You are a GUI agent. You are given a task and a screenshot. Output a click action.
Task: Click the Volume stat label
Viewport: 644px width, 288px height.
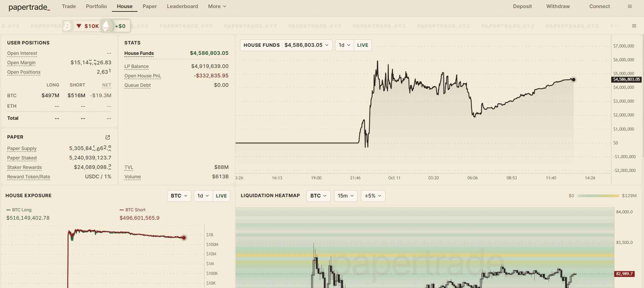[x=132, y=177]
